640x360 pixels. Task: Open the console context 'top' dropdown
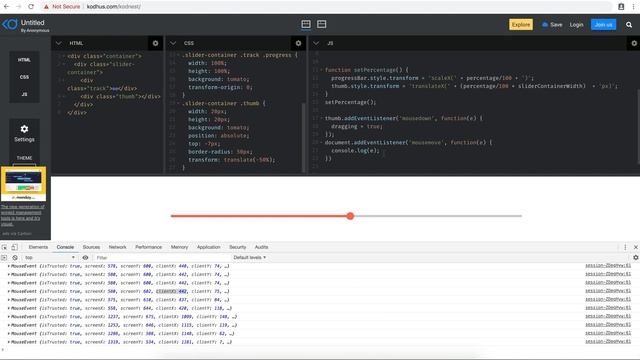(x=49, y=258)
